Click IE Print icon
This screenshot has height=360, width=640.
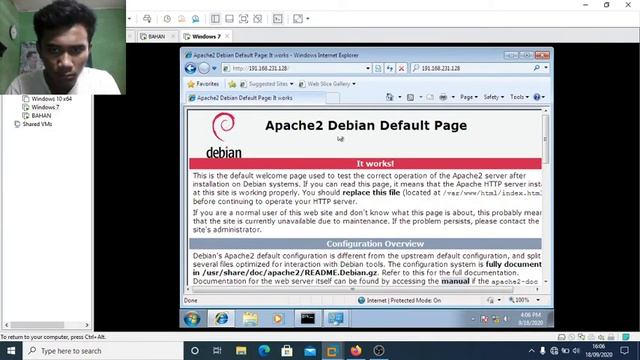coord(443,97)
